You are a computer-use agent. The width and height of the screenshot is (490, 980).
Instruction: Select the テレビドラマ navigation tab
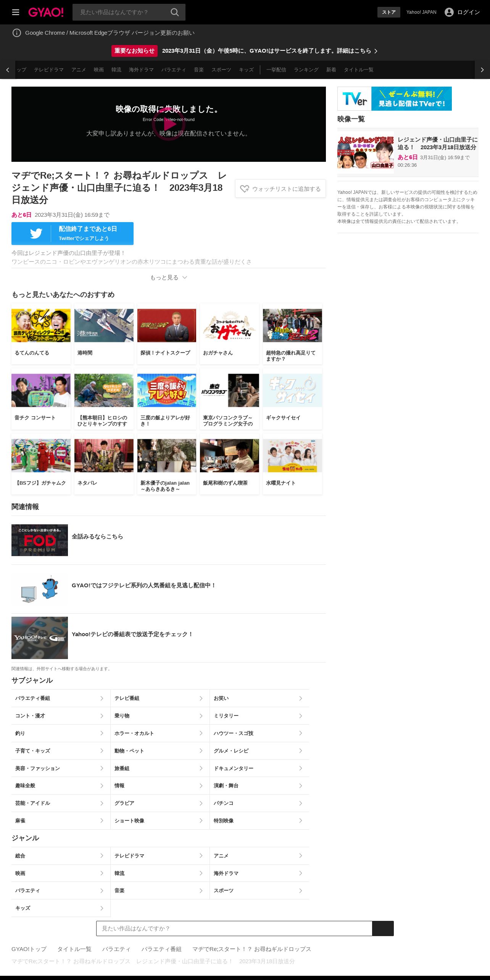(49, 70)
